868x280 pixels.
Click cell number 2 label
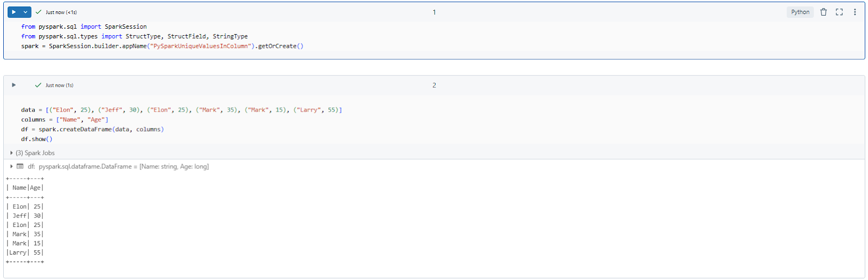[x=434, y=85]
